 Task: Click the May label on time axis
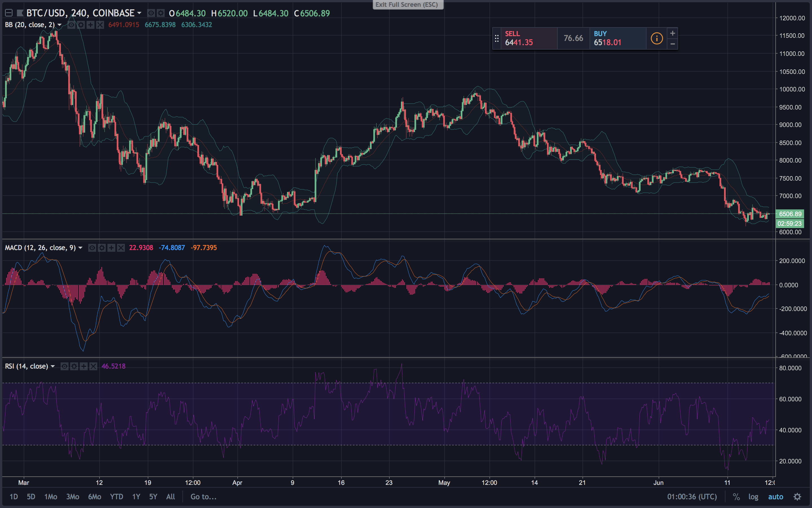pyautogui.click(x=444, y=483)
